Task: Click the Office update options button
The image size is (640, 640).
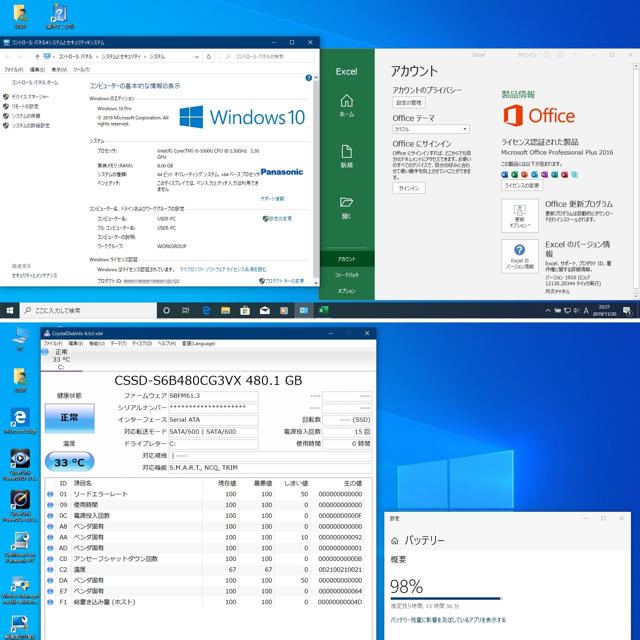Action: pos(520,216)
